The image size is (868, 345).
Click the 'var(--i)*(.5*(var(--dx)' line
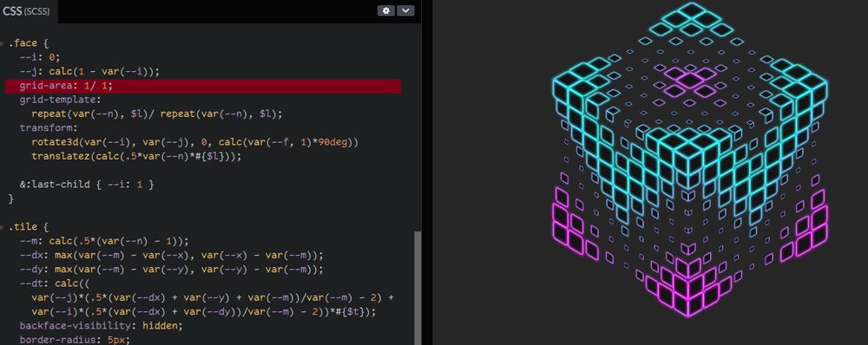pyautogui.click(x=204, y=312)
